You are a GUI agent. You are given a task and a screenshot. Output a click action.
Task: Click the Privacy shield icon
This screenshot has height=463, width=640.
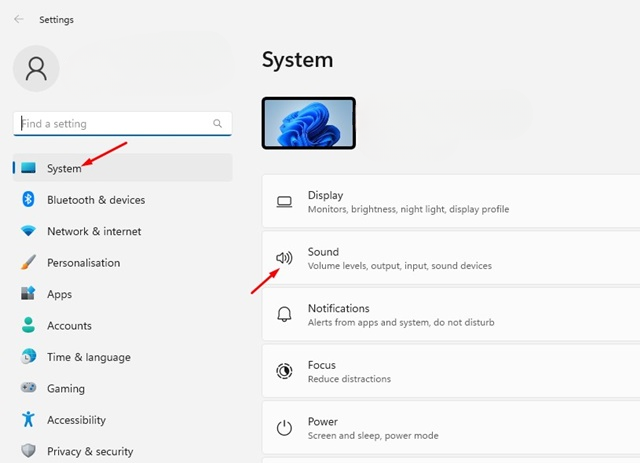click(x=28, y=451)
